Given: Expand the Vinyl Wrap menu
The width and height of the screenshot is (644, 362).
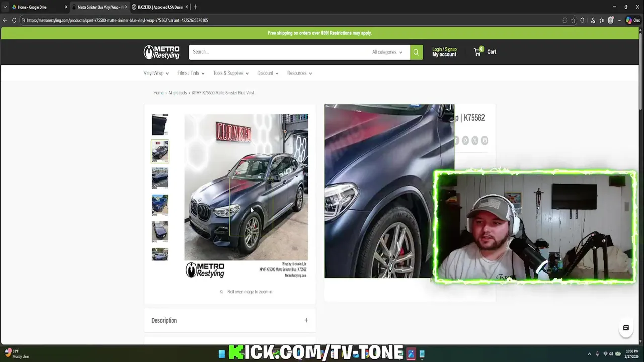Looking at the screenshot, I should 156,73.
